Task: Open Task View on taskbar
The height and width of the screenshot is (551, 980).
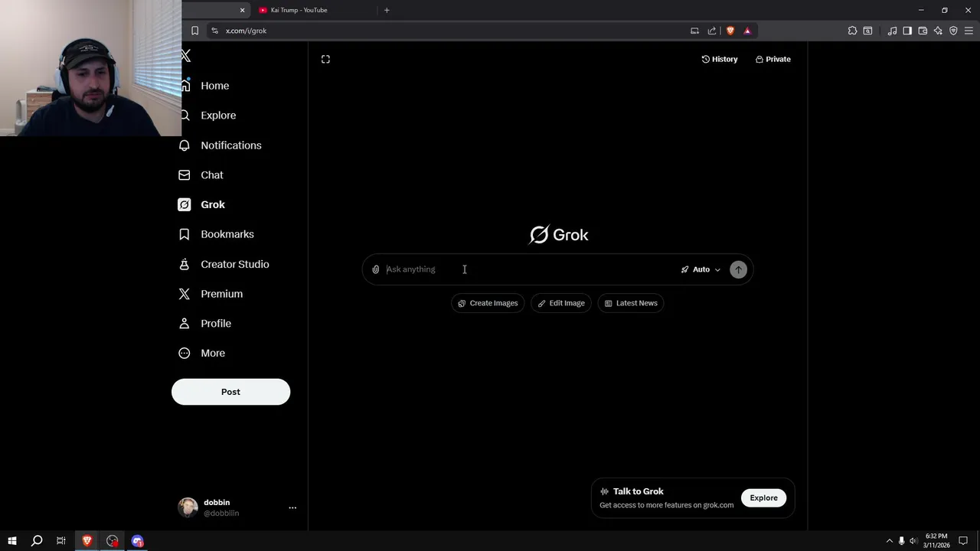Action: tap(61, 541)
